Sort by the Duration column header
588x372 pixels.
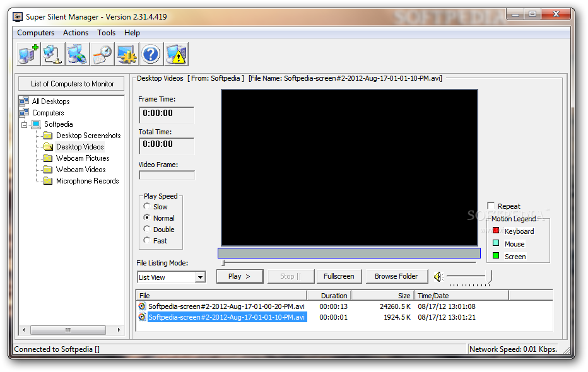coord(329,296)
